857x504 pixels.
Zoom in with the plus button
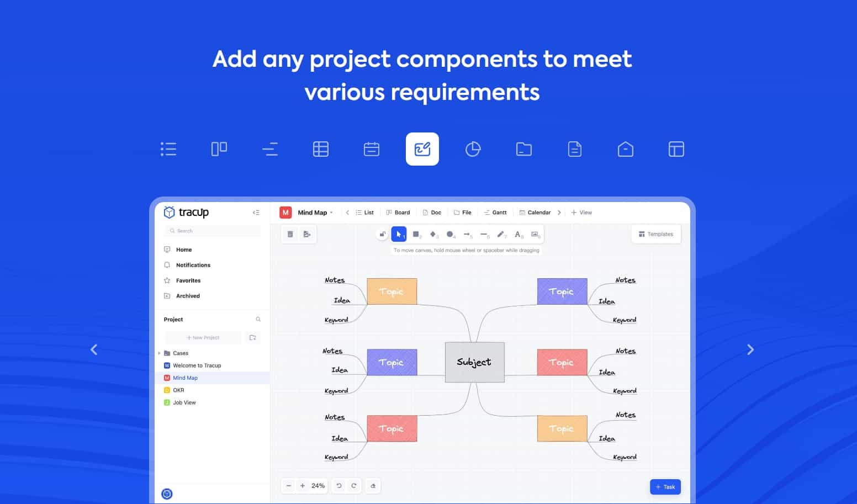click(x=303, y=486)
